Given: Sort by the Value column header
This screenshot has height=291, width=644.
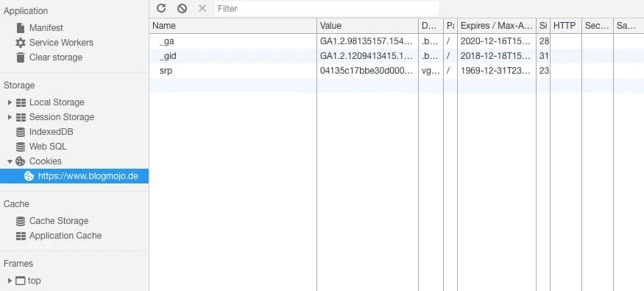Looking at the screenshot, I should 367,26.
